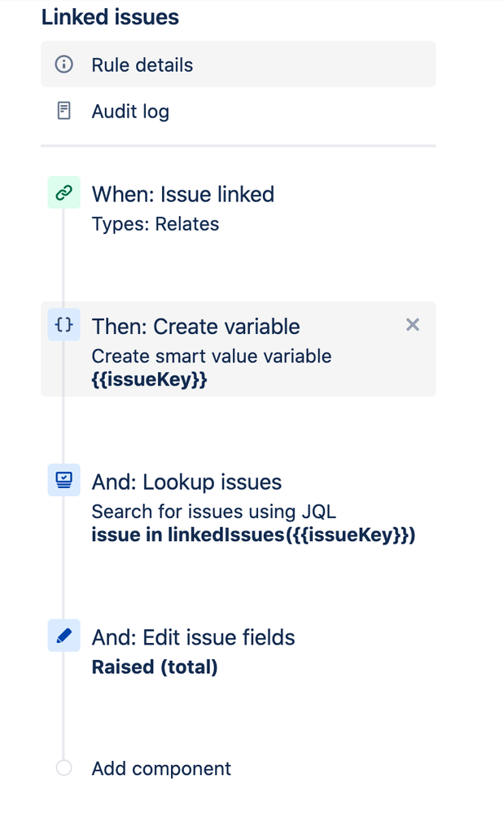Open Rule details
Viewport: 504px width, 814px height.
point(143,64)
